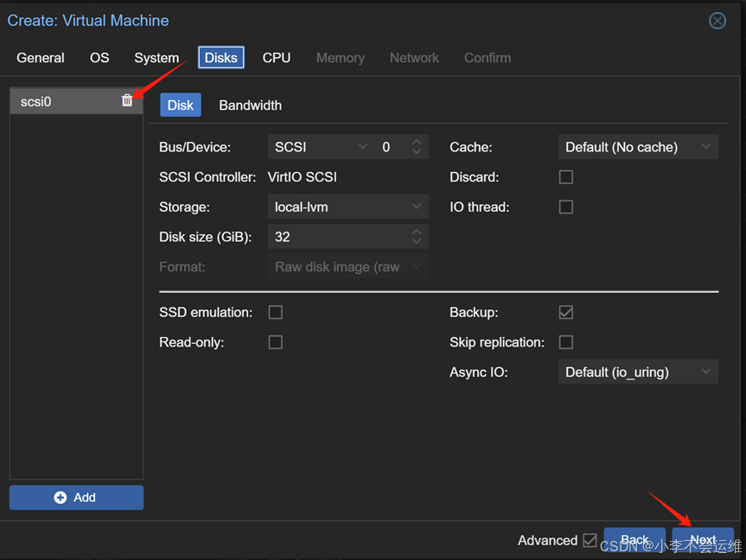Delete the scsi0 disk via trash icon
Screen dimensions: 746x560
(x=126, y=100)
